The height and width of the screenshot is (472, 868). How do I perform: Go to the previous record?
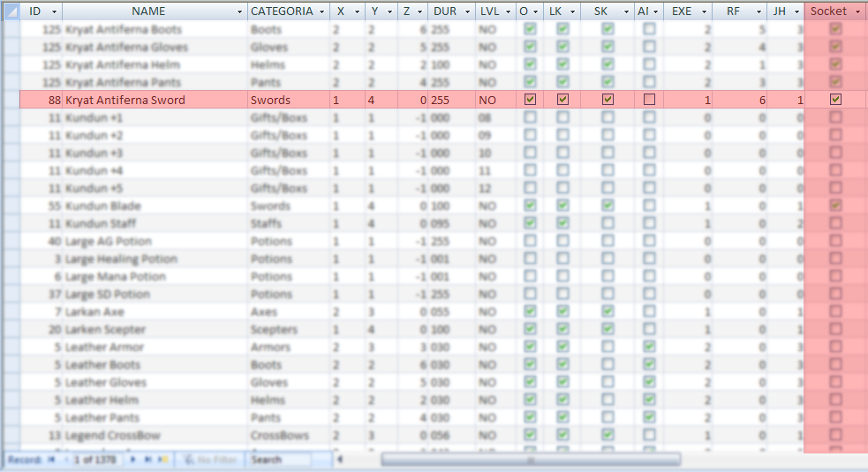(64, 460)
